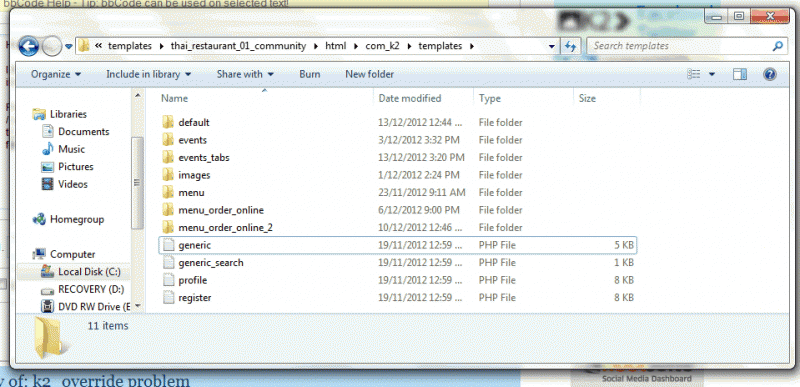Select the menu_order_online_2 folder icon
Viewport: 800px width, 387px height.
coord(169,227)
